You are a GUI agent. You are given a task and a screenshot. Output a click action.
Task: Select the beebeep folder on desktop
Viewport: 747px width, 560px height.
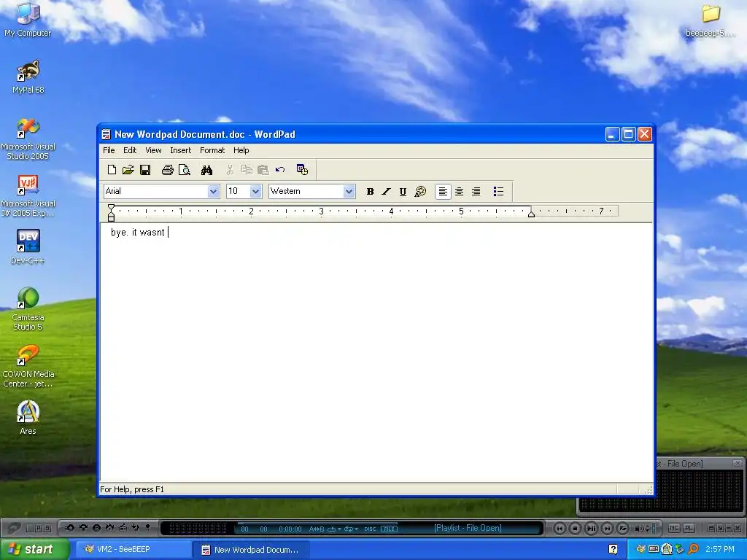711,21
